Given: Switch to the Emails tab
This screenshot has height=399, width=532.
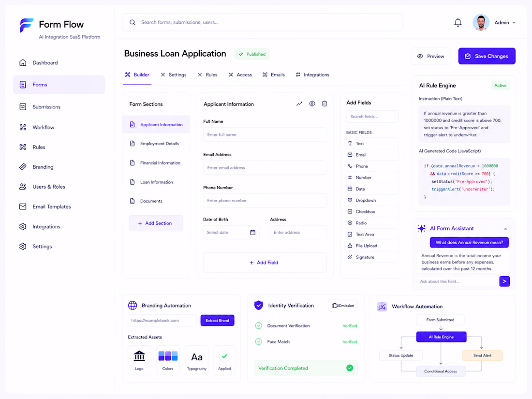Looking at the screenshot, I should click(273, 75).
